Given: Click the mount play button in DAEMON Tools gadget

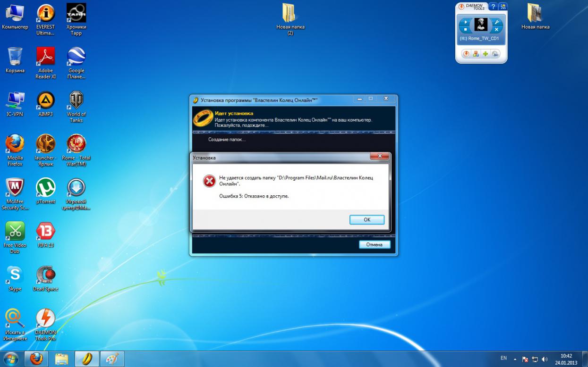Looking at the screenshot, I should [466, 22].
